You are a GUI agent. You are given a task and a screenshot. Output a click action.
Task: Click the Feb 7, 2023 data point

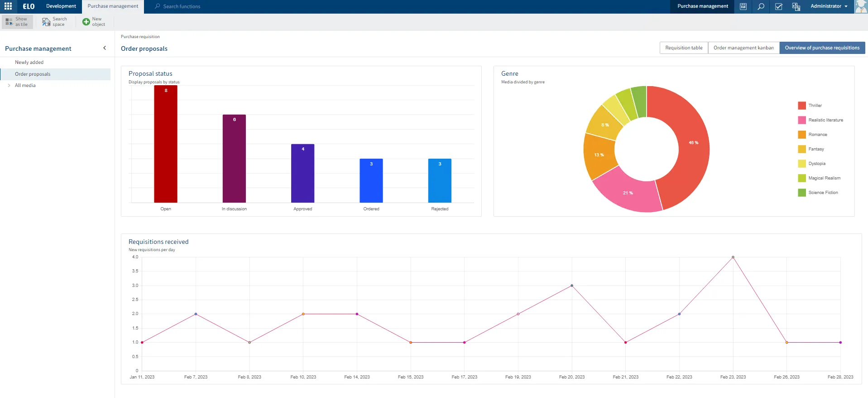(196, 314)
